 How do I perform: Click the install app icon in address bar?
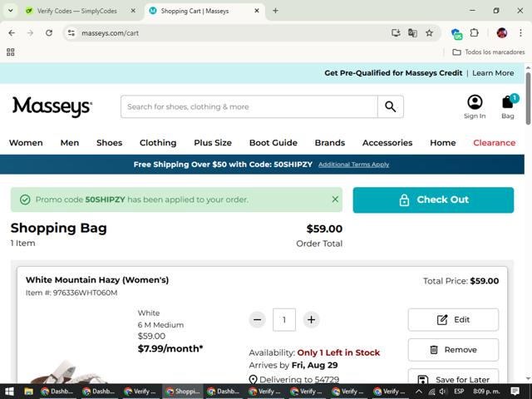(396, 33)
